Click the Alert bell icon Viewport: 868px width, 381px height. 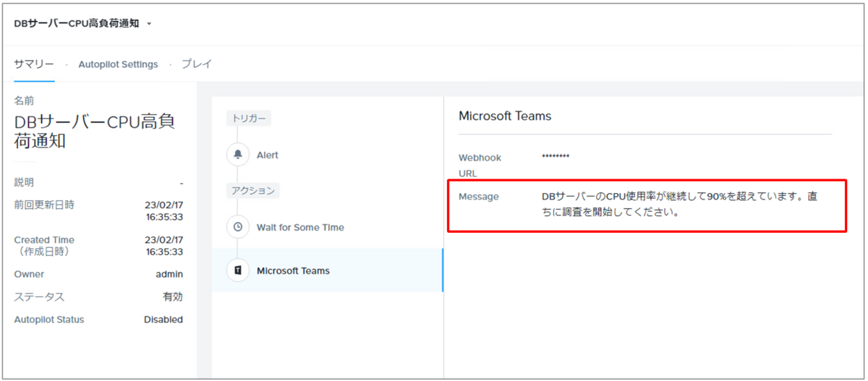pos(238,155)
